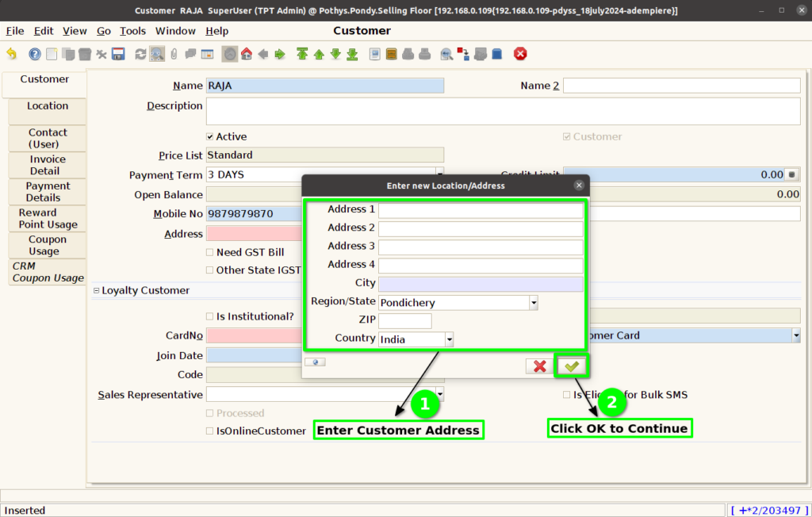Click the Delete selected items icon
Viewport: 812px width, 517px height.
[101, 54]
